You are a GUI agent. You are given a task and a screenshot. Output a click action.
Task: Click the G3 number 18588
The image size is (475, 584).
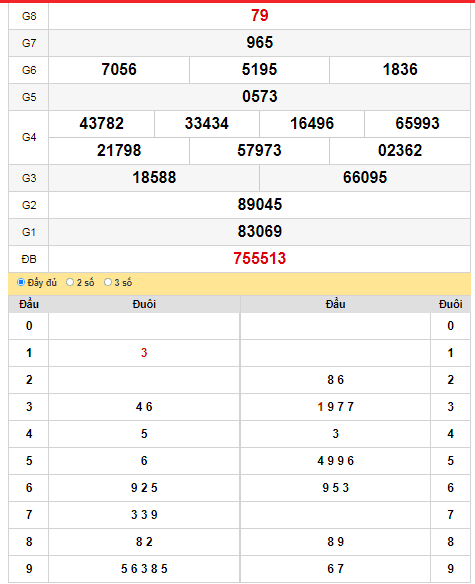click(x=154, y=178)
